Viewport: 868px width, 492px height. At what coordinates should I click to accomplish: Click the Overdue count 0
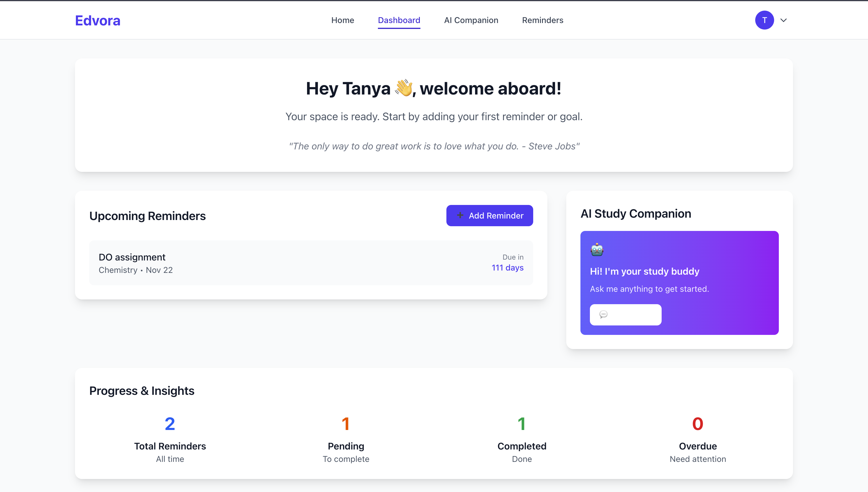point(697,424)
